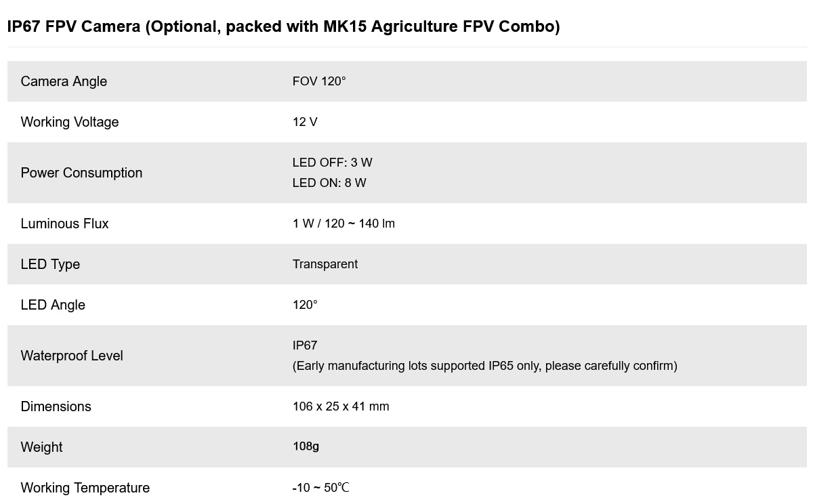Click the Waterproof Level label

(72, 356)
